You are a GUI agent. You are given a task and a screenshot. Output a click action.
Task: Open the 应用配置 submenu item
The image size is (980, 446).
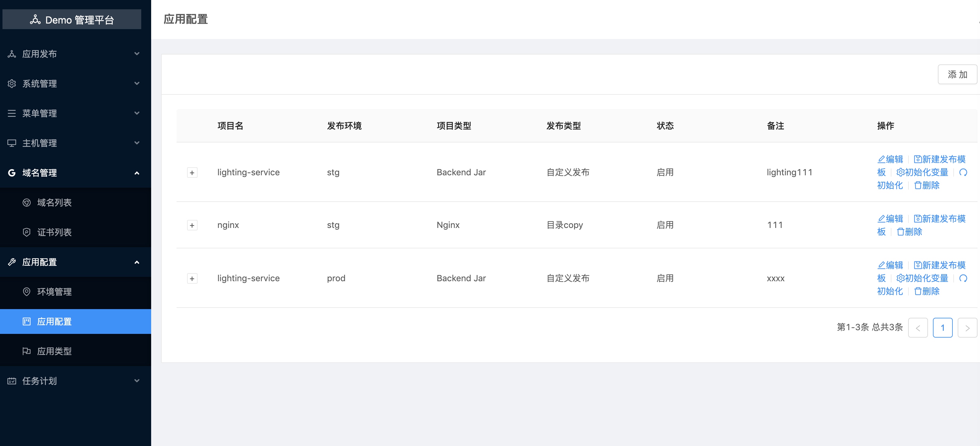[x=75, y=321]
